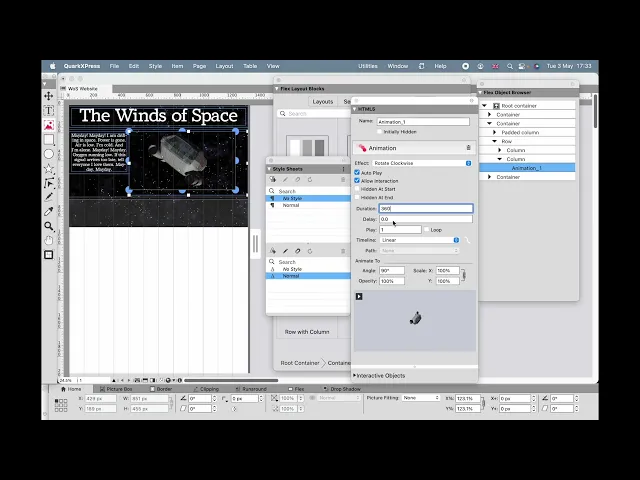
Task: Select the Text Content tool
Action: click(49, 111)
